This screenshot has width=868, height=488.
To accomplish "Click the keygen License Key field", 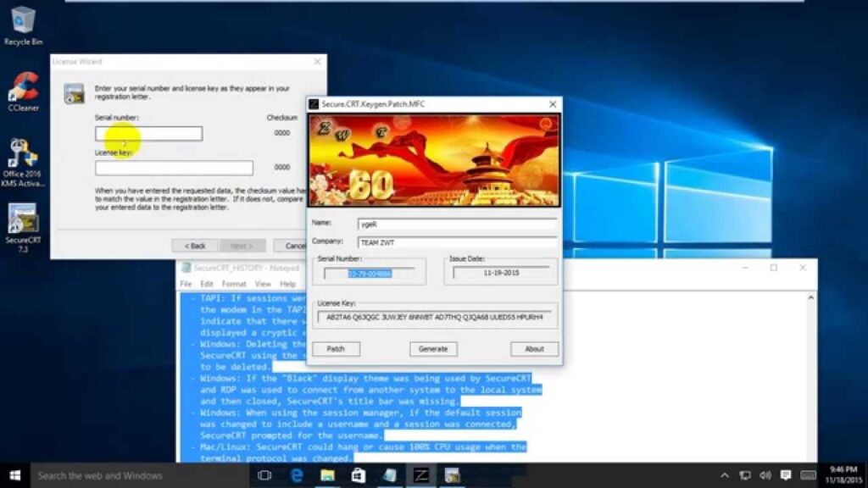I will (x=435, y=317).
